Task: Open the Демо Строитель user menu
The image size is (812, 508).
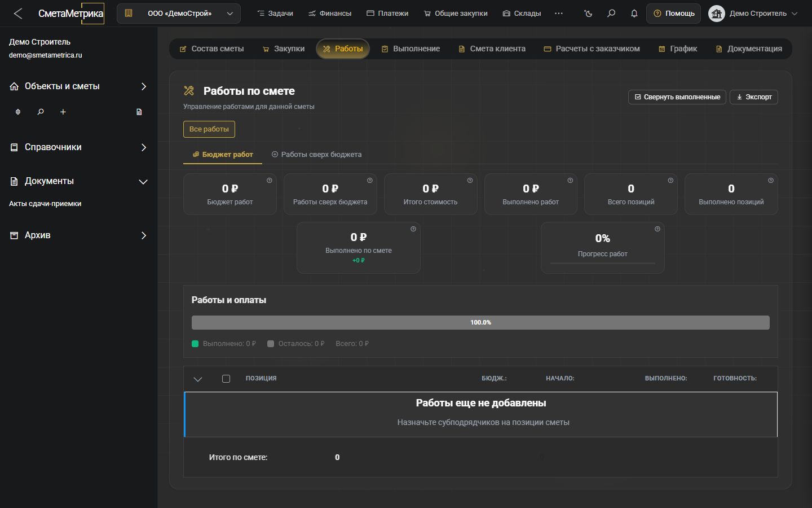Action: click(753, 14)
